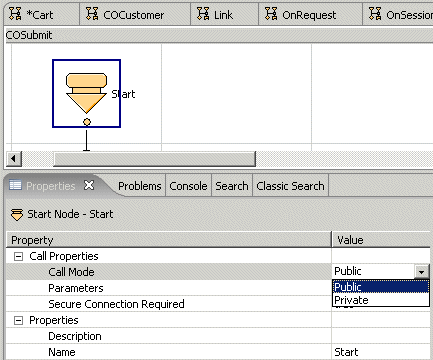433x360 pixels.
Task: Click the COCustomer tab pipeline icon
Action: point(92,14)
